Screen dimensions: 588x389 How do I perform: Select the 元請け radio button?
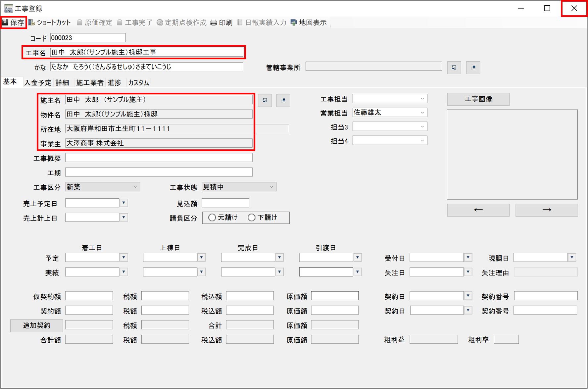[212, 218]
